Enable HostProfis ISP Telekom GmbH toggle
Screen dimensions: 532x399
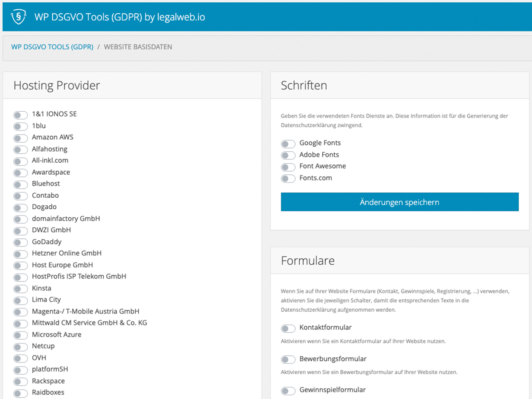coord(20,277)
